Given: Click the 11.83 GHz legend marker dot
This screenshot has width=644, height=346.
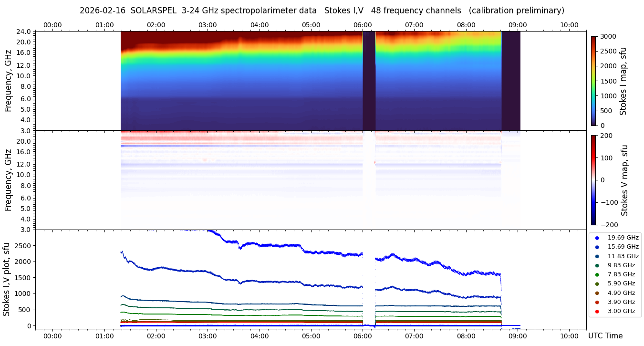Looking at the screenshot, I should point(597,256).
